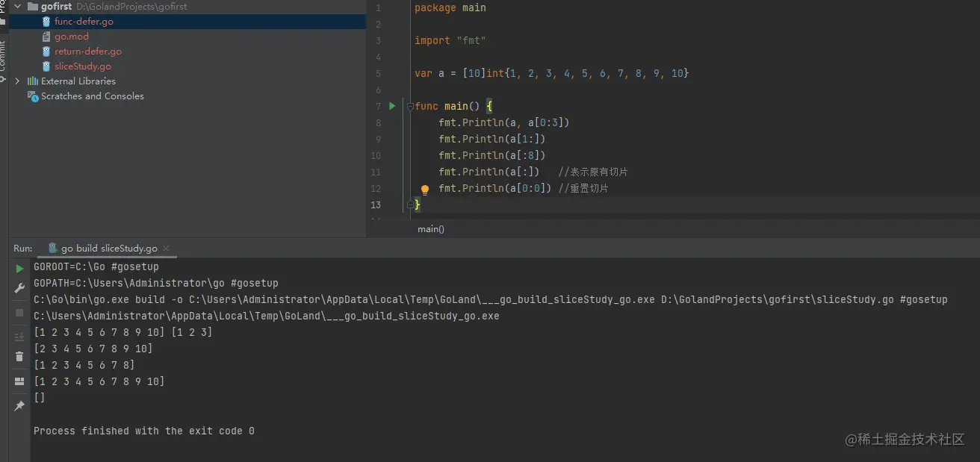Collapse the gofirst project folder
Viewport: 980px width, 462px height.
tap(17, 6)
